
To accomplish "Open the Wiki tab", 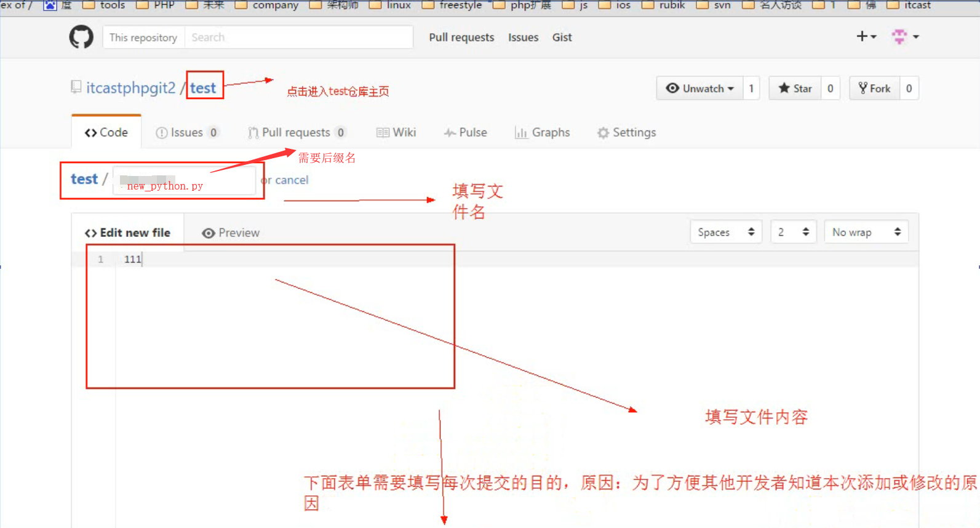I will pyautogui.click(x=396, y=132).
